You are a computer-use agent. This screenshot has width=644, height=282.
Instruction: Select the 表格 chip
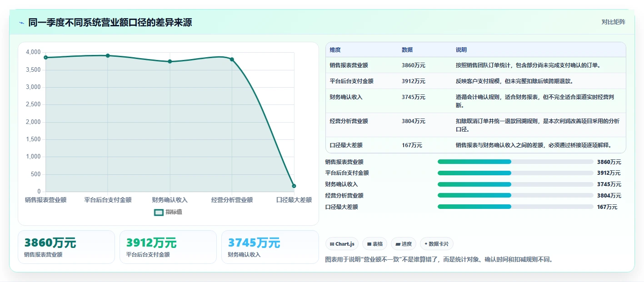(374, 244)
